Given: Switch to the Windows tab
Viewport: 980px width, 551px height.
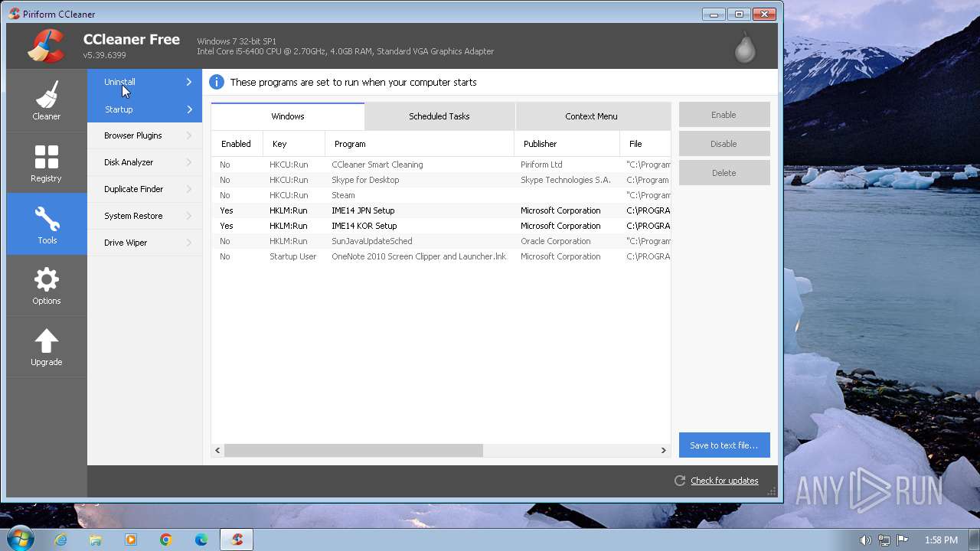Looking at the screenshot, I should click(x=288, y=116).
